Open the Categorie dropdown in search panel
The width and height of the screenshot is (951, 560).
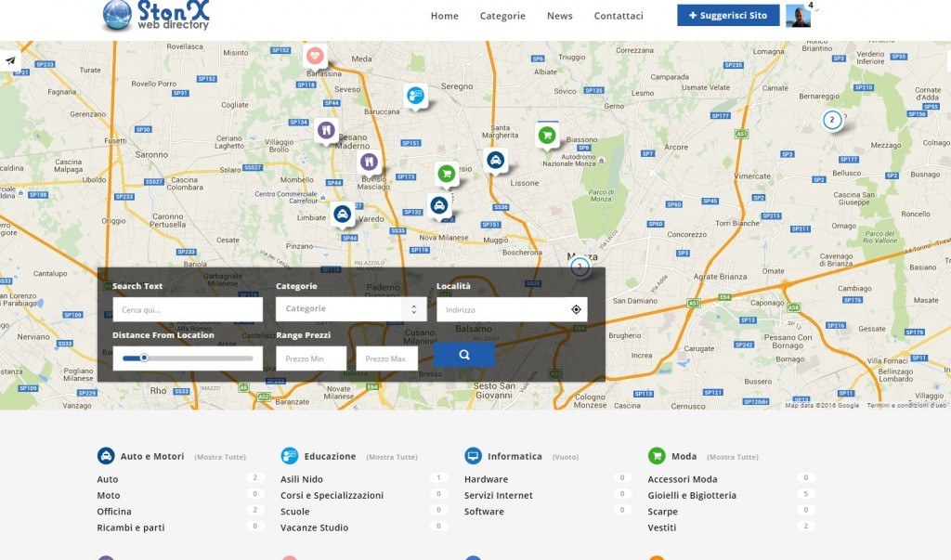pyautogui.click(x=351, y=309)
